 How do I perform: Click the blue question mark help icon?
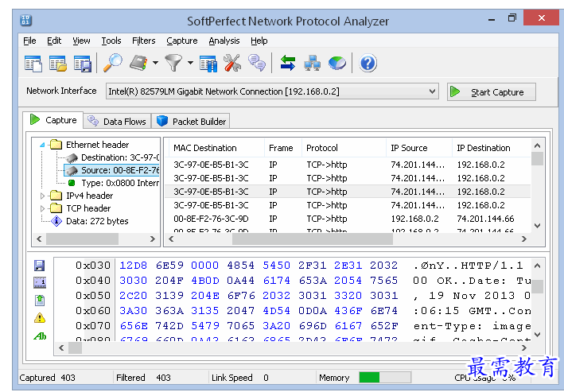368,64
